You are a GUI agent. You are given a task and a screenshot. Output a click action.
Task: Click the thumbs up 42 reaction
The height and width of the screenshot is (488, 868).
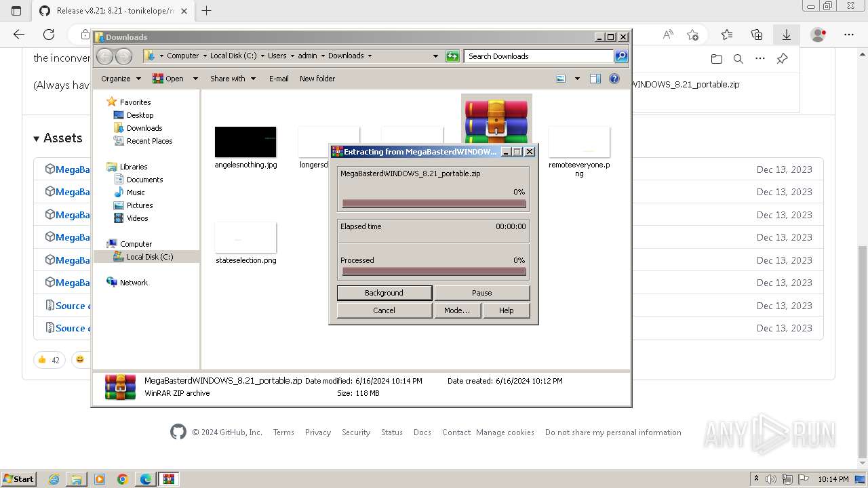pyautogui.click(x=50, y=360)
